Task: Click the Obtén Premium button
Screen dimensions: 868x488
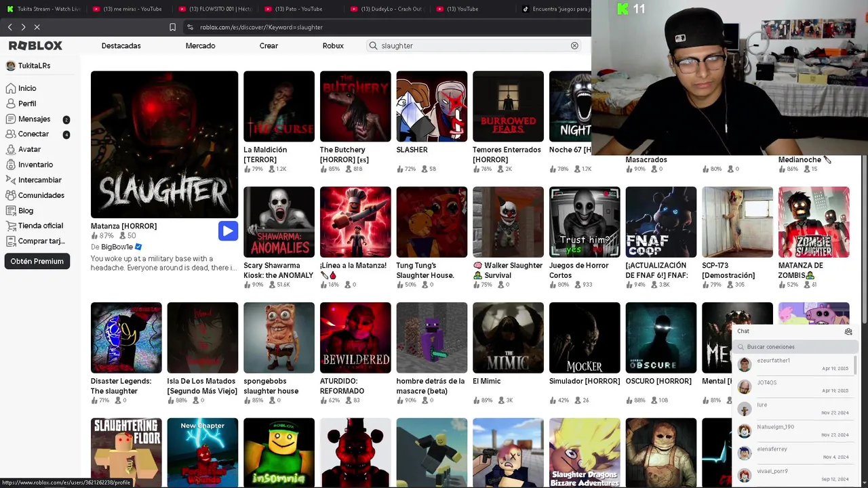Action: pos(37,261)
